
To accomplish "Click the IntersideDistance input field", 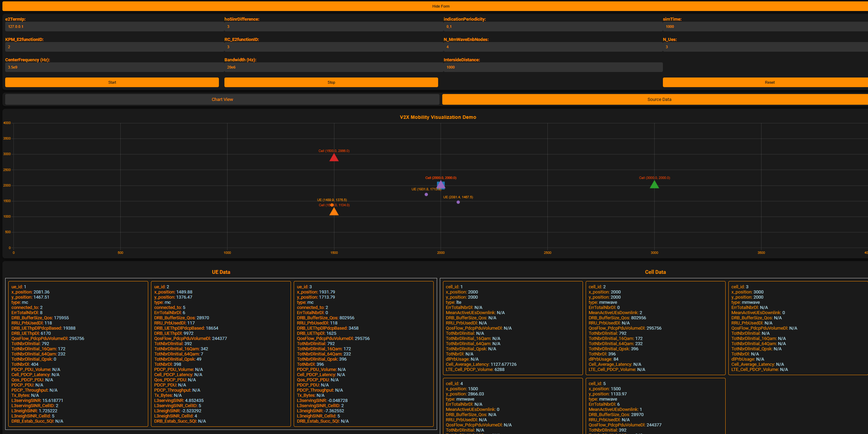I will click(553, 68).
